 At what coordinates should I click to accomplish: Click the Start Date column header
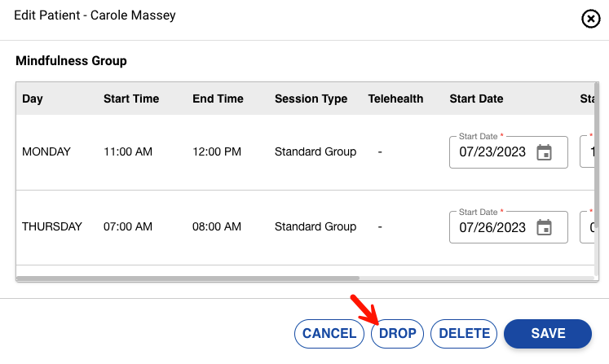click(476, 99)
